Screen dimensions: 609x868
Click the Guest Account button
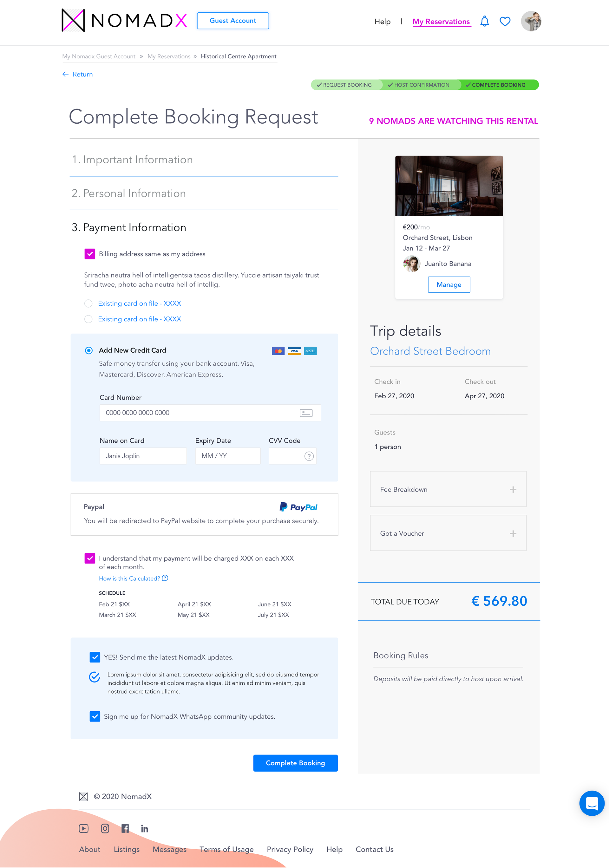click(233, 20)
